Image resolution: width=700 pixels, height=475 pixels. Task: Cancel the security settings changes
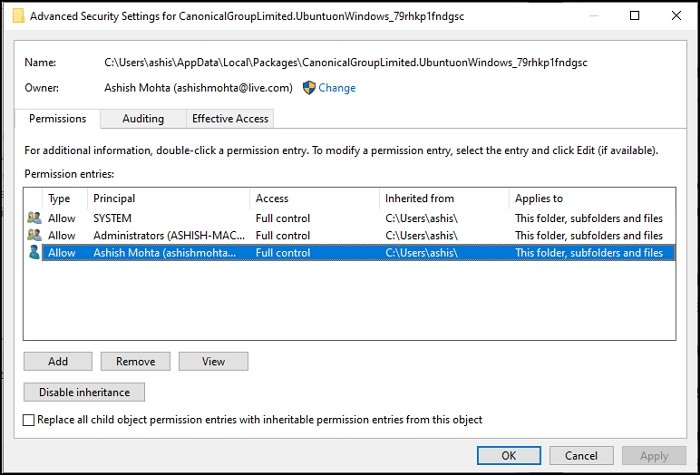pos(581,456)
